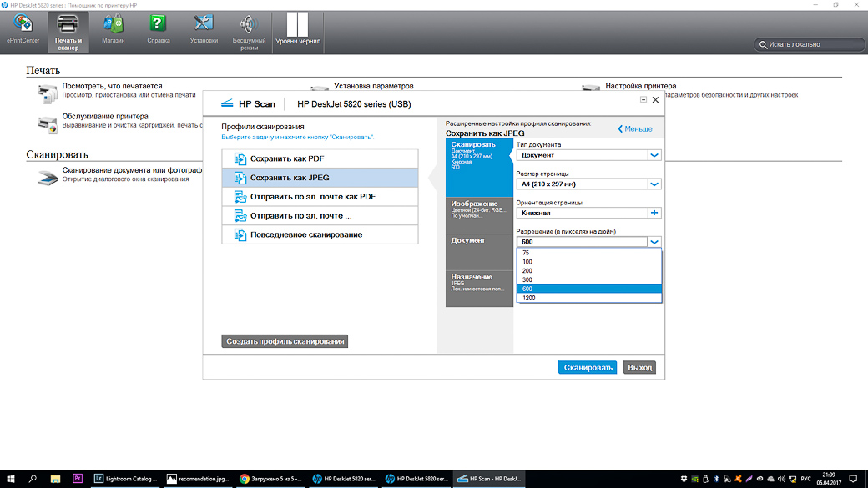Click the Выход button

point(639,367)
